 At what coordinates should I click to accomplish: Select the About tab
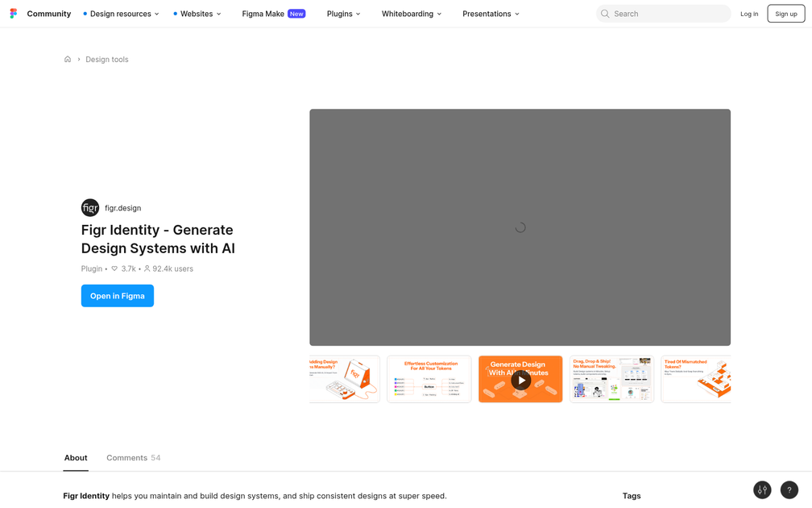pyautogui.click(x=76, y=457)
